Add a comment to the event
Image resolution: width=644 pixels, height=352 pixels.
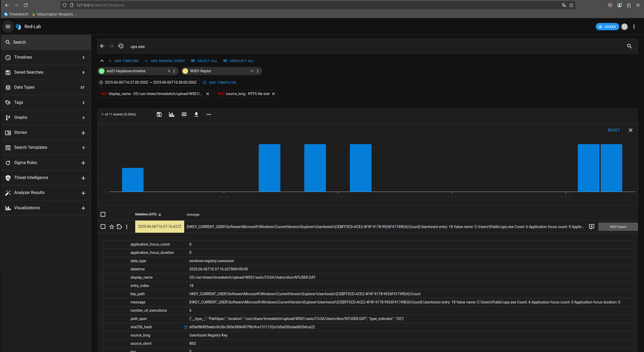pyautogui.click(x=592, y=227)
